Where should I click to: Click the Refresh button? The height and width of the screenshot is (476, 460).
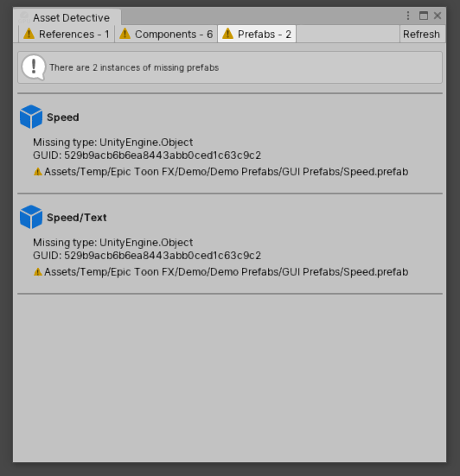[421, 34]
